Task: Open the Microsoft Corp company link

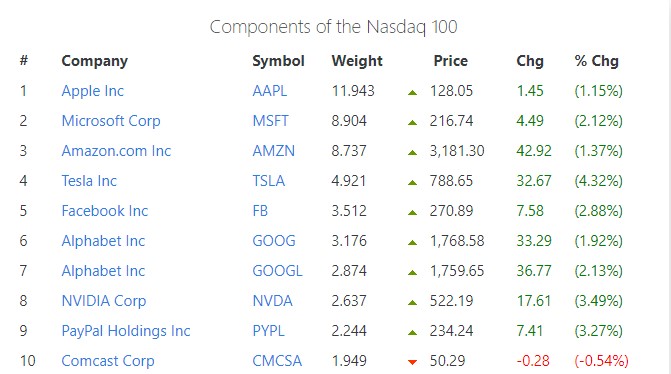Action: (111, 121)
